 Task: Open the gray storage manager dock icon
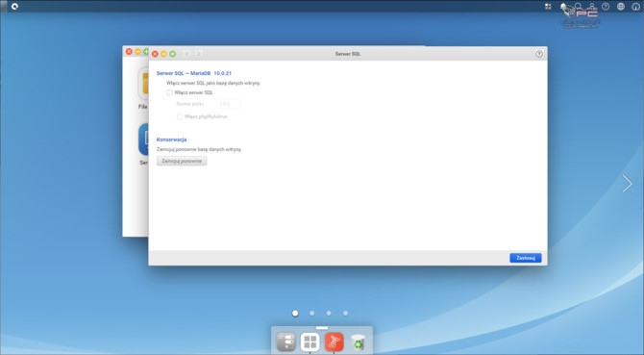point(285,342)
